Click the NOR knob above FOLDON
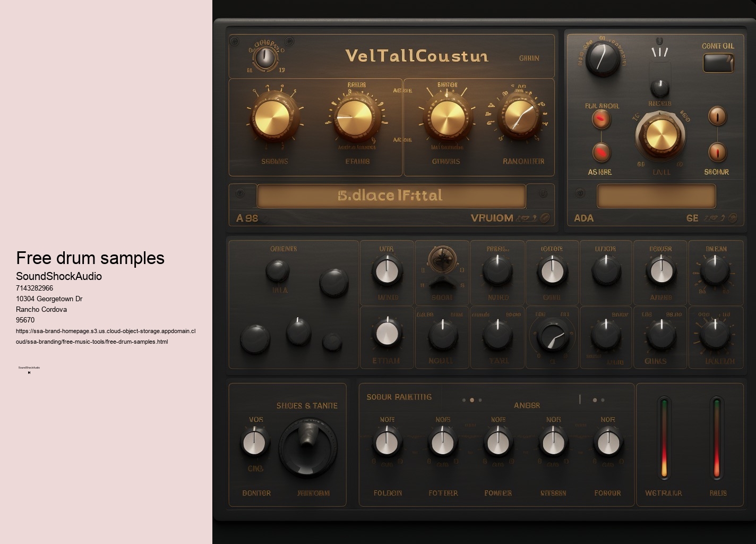 point(387,442)
